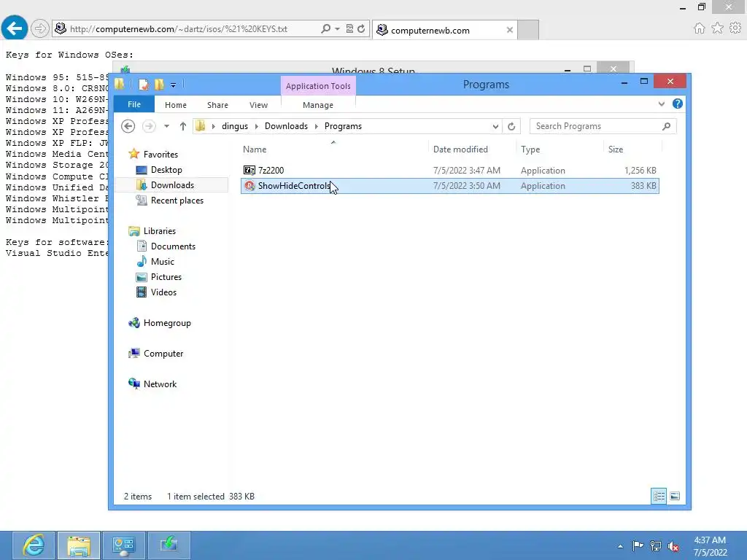Click the 7z2200 file icon
Viewport: 747px width, 560px height.
(249, 171)
